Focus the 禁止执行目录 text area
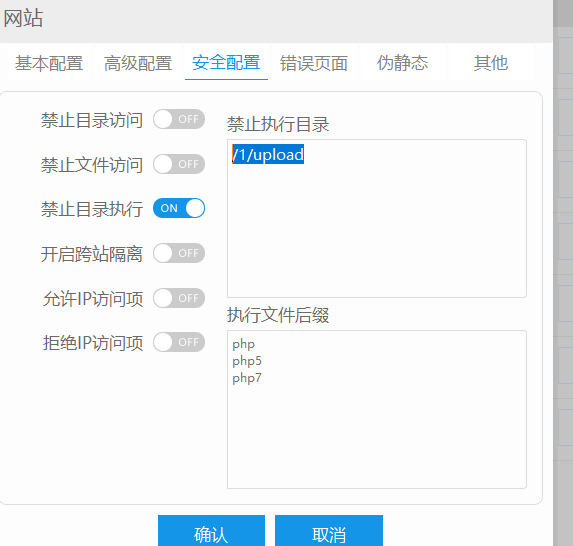Viewport: 573px width, 546px height. [x=377, y=219]
